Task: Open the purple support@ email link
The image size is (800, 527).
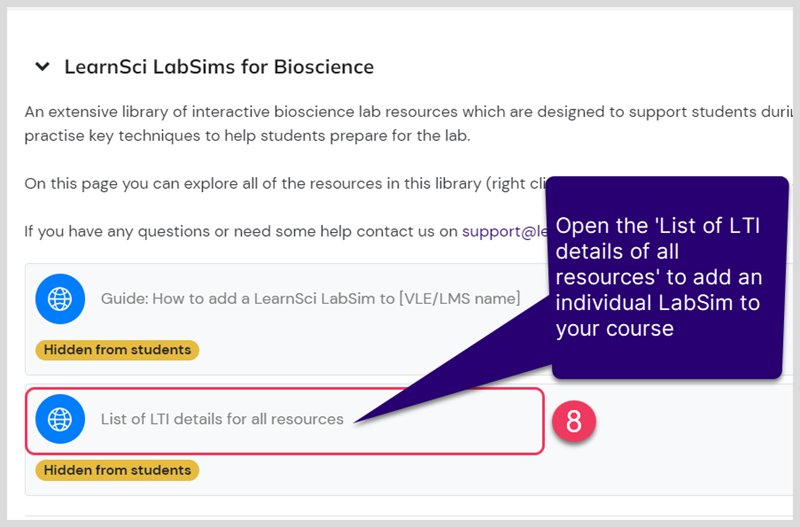Action: tap(505, 232)
